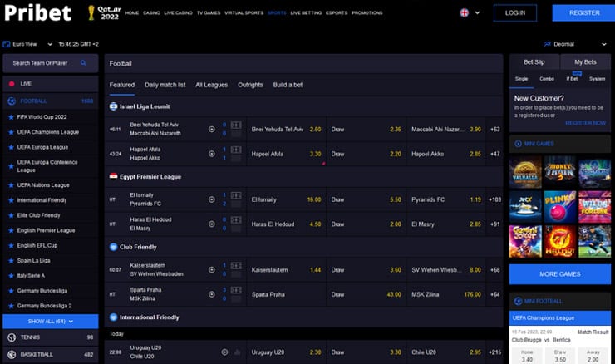
Task: Open live tracker for El Ismaily match
Action: click(x=212, y=199)
